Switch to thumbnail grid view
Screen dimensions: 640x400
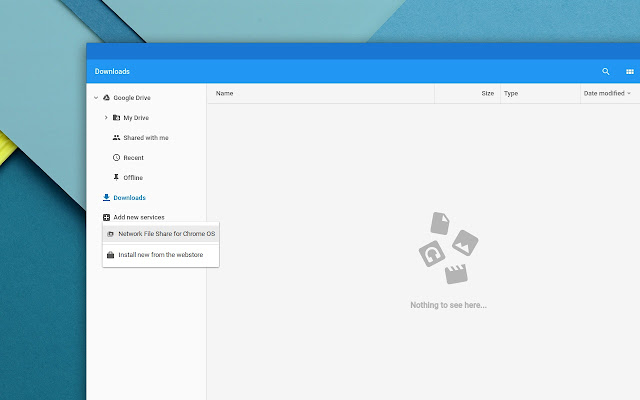point(630,71)
